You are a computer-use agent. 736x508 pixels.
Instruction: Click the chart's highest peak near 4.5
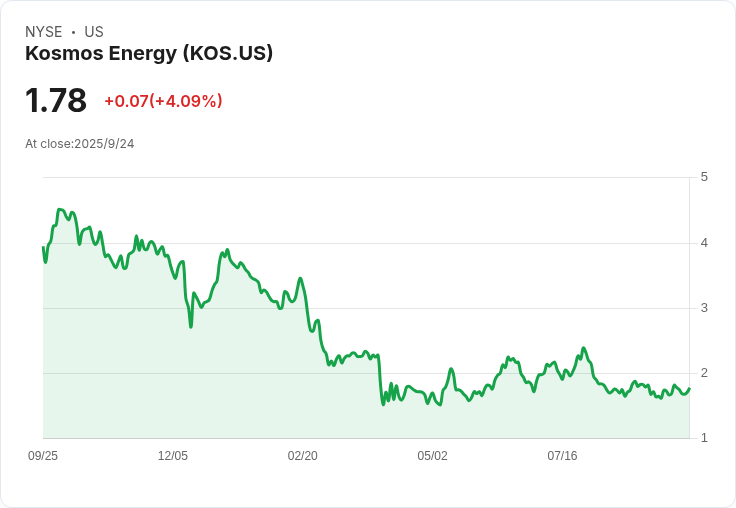tap(59, 209)
